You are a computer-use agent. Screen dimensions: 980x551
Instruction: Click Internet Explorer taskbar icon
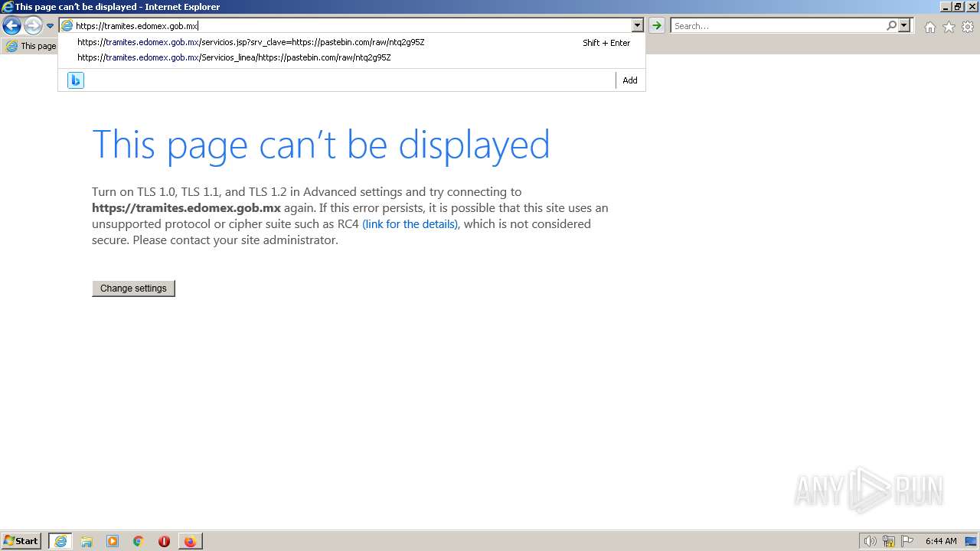pos(60,541)
